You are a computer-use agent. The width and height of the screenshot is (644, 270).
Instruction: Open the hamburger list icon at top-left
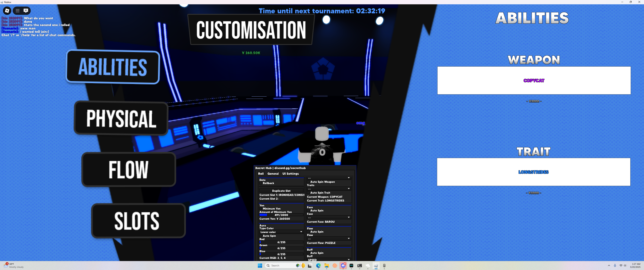(17, 10)
